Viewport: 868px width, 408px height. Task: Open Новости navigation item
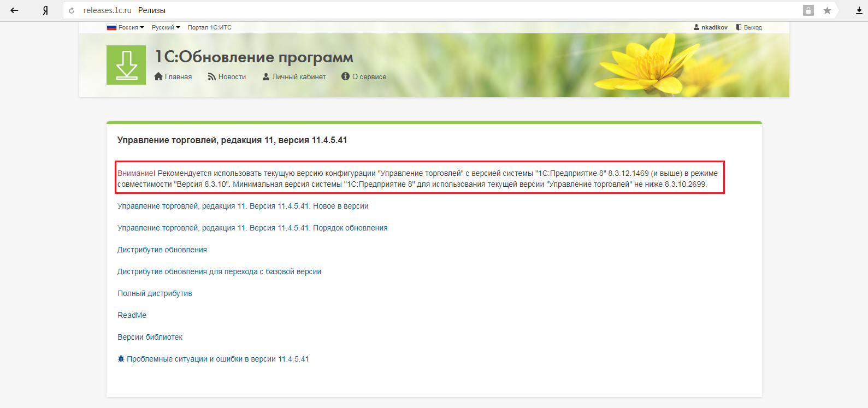pyautogui.click(x=227, y=76)
